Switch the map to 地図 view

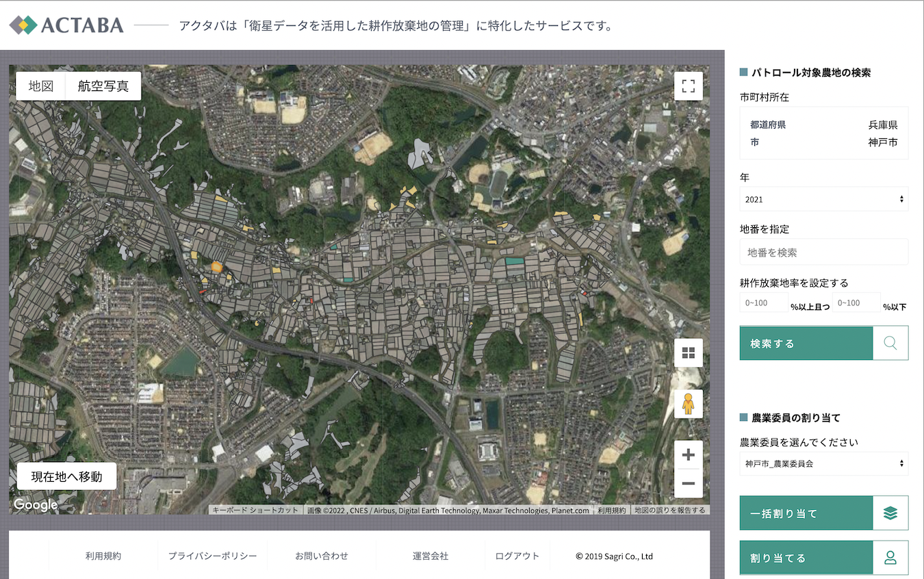pos(40,86)
